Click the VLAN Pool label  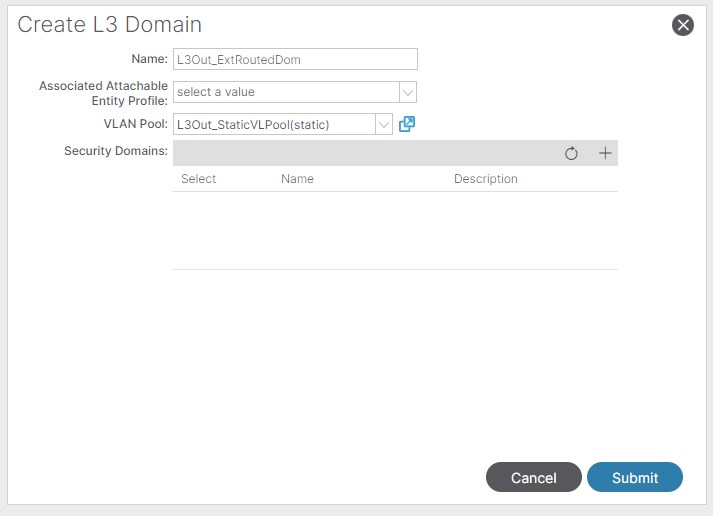tap(133, 124)
